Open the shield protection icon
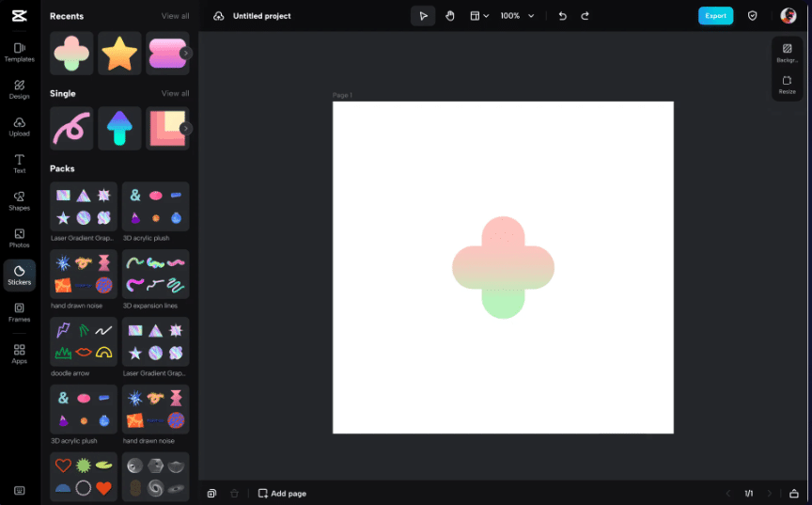The height and width of the screenshot is (505, 812). click(x=752, y=16)
